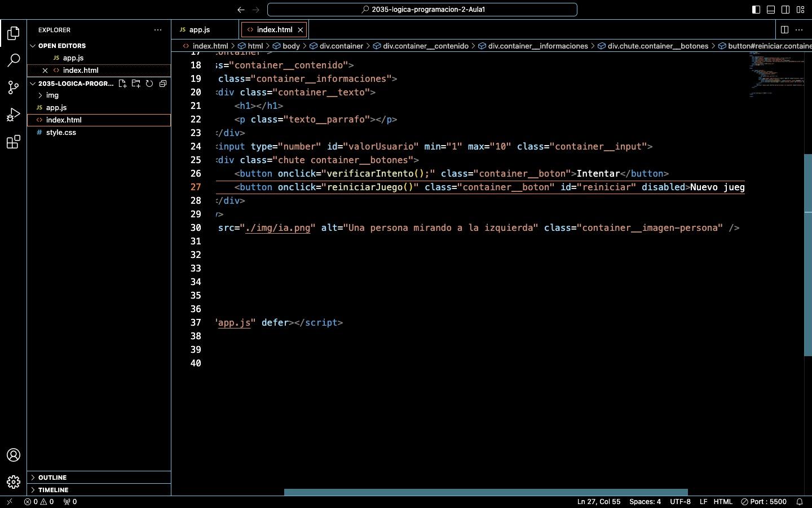This screenshot has width=812, height=508.
Task: Open Source Control view
Action: 14,87
